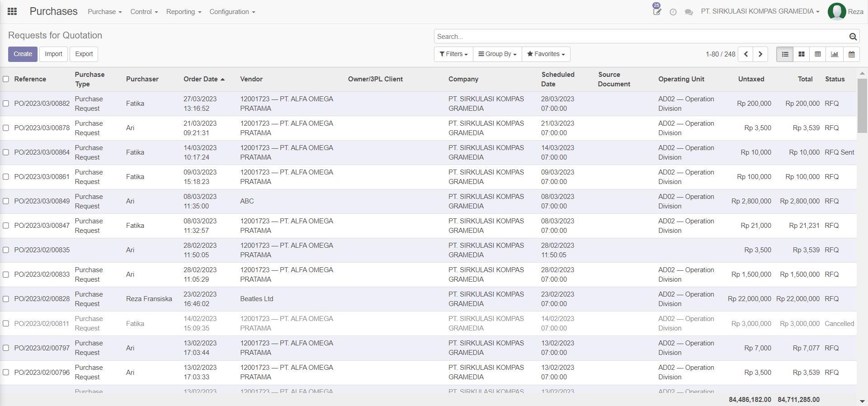Go to previous page of records
Screen dimensions: 868x406
745,54
